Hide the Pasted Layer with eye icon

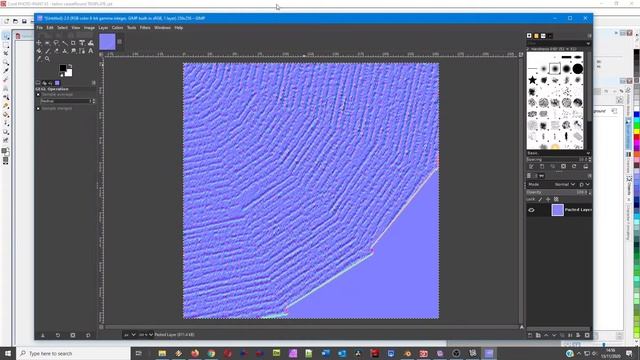pyautogui.click(x=531, y=210)
